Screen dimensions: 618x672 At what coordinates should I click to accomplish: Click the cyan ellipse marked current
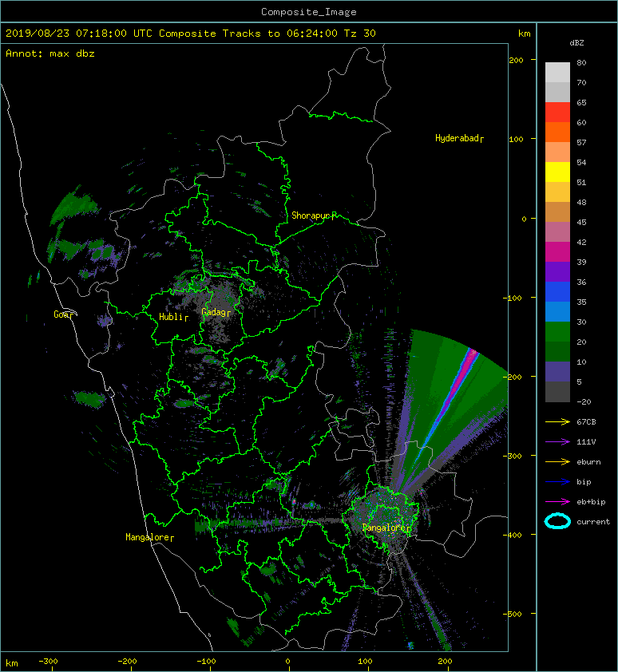(x=557, y=521)
